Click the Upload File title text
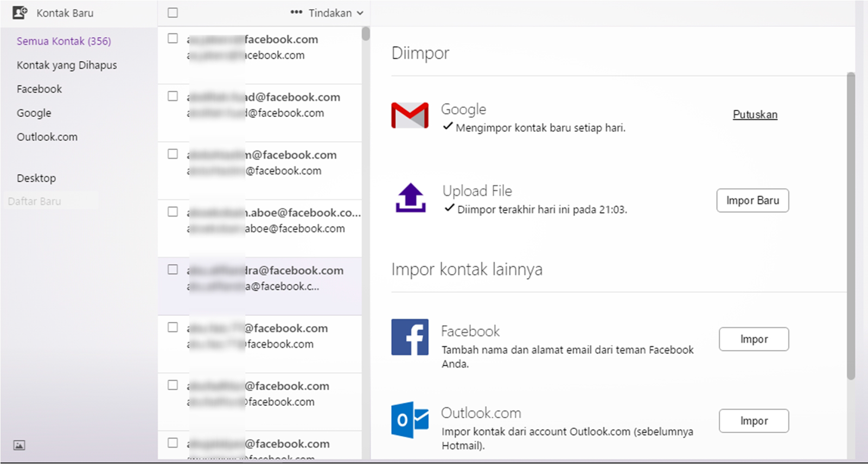The width and height of the screenshot is (868, 464). [x=477, y=191]
